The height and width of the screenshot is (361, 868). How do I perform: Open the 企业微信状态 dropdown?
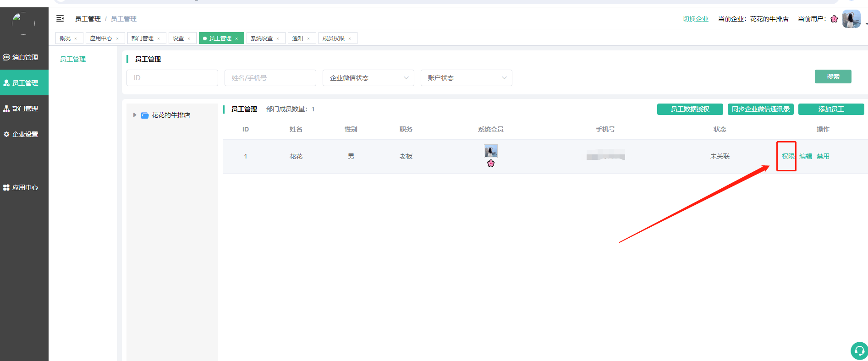coord(368,78)
